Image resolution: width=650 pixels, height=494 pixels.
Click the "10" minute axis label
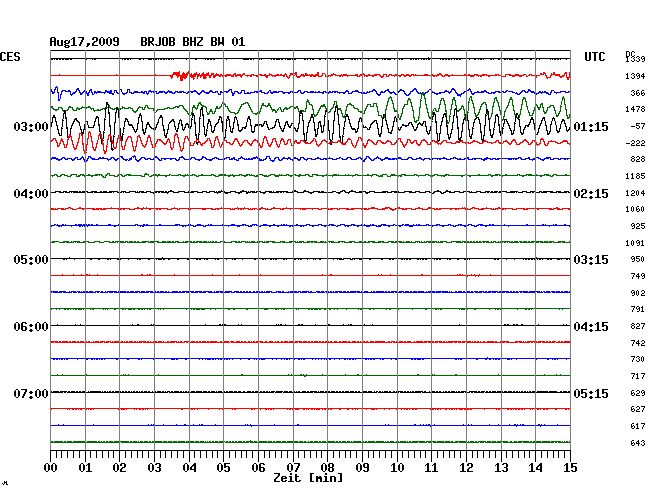397,468
